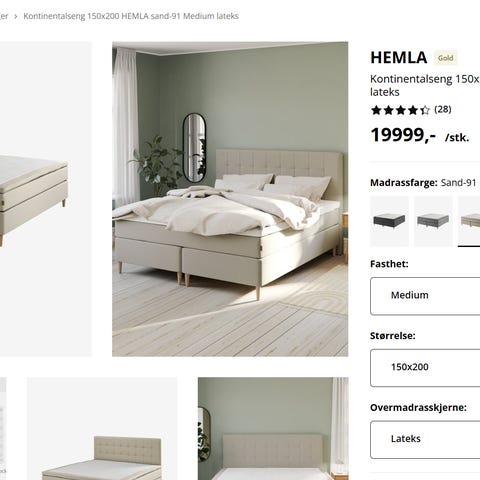Click the breadcrumb chevron separator
This screenshot has height=480, width=480.
16,16
